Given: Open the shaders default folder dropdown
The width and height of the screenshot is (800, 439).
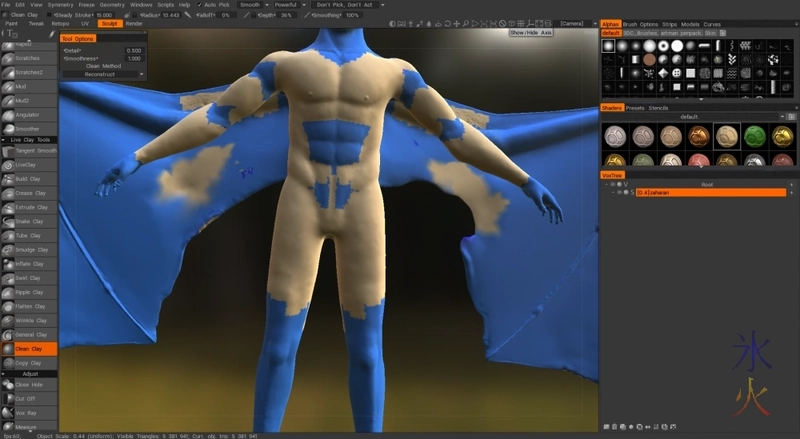Looking at the screenshot, I should [x=693, y=117].
